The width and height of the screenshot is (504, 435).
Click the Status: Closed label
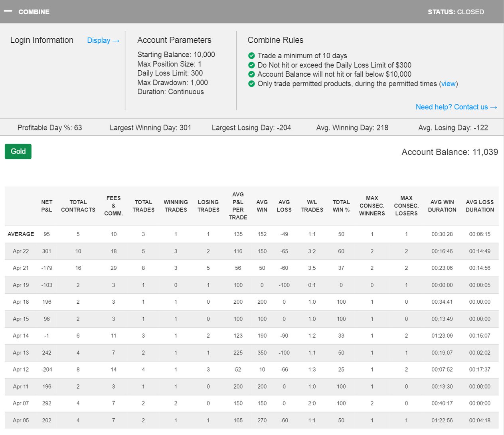pyautogui.click(x=456, y=12)
